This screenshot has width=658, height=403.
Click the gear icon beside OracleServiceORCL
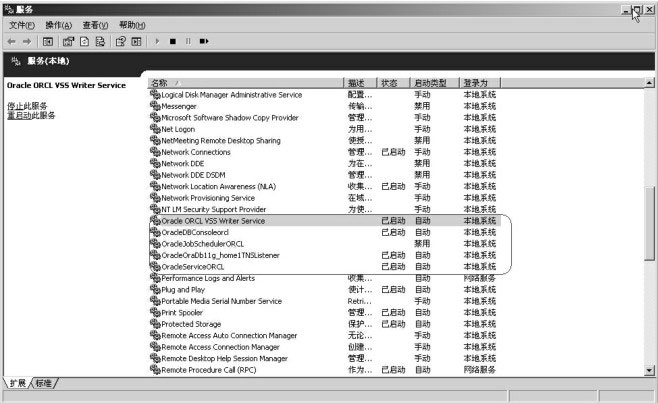point(155,266)
